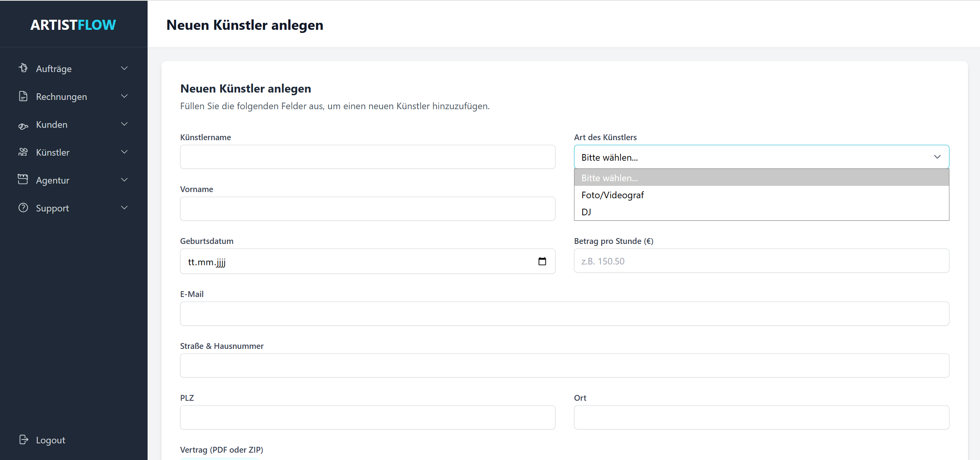This screenshot has height=460, width=980.
Task: Select Foto/Videograf as artist type
Action: tap(612, 195)
